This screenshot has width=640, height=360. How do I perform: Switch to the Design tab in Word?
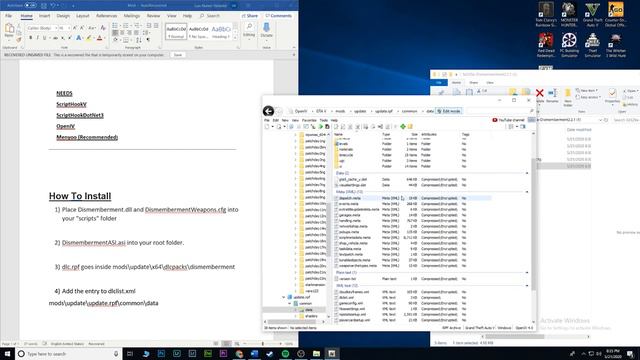(x=63, y=16)
